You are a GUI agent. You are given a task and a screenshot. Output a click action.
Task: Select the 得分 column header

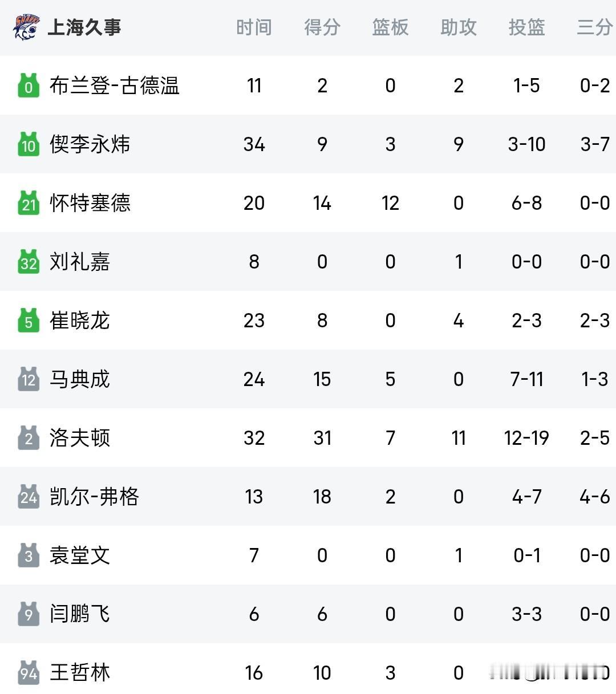[x=322, y=27]
